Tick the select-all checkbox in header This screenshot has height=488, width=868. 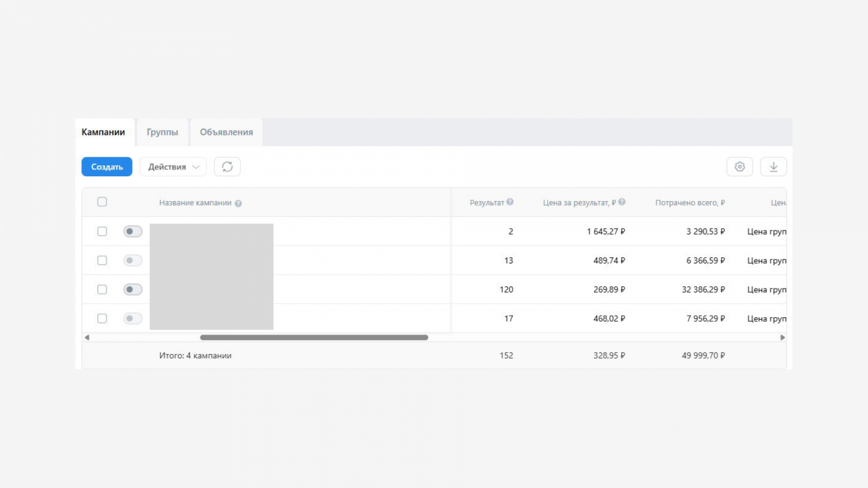point(102,202)
